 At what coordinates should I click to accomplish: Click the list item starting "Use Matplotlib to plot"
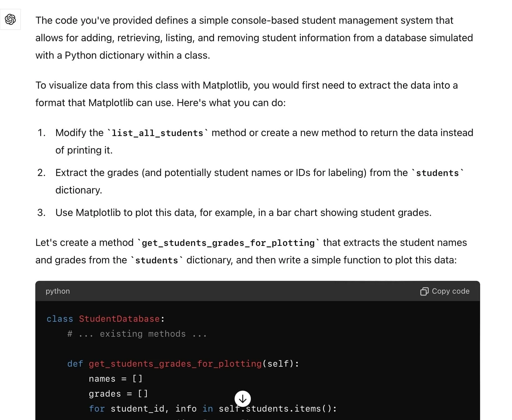coord(243,212)
